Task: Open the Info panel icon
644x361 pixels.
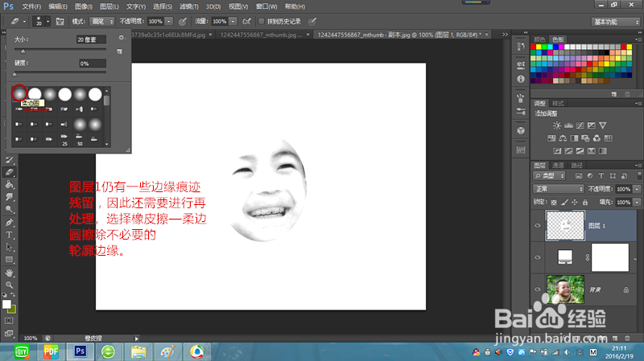Action: point(521,79)
